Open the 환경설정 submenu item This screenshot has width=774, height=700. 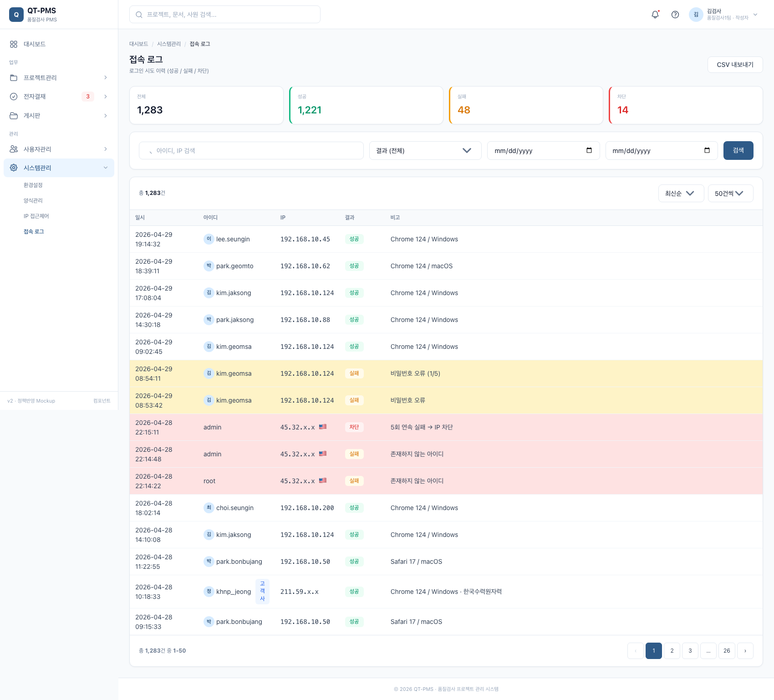(33, 185)
